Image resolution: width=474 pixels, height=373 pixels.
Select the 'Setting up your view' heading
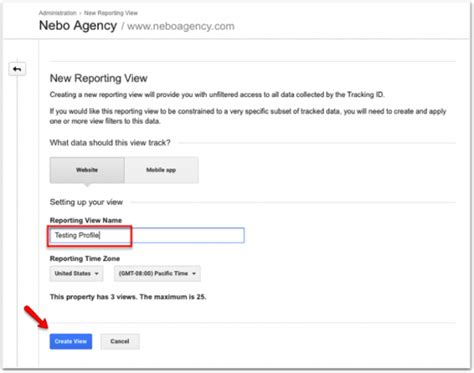[86, 202]
